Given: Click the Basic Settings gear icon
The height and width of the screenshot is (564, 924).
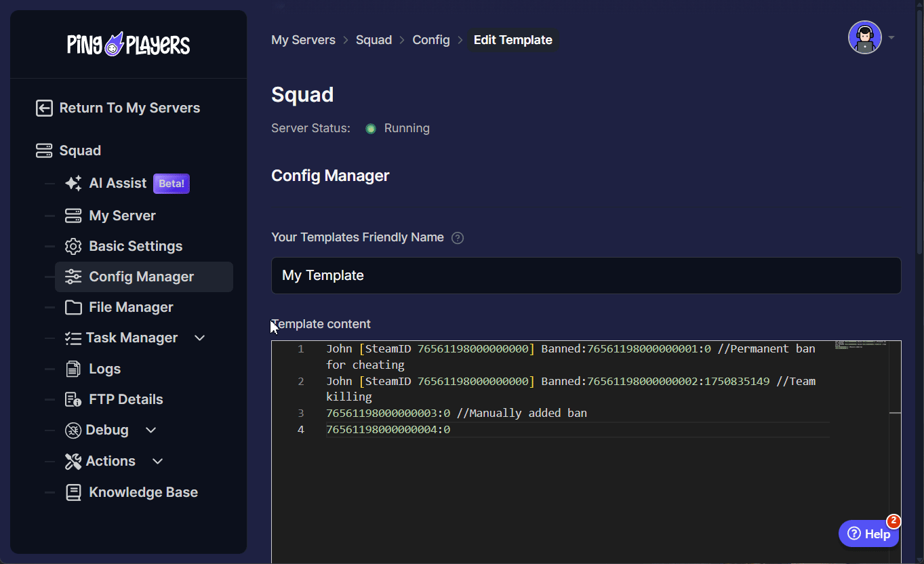Looking at the screenshot, I should [x=73, y=246].
